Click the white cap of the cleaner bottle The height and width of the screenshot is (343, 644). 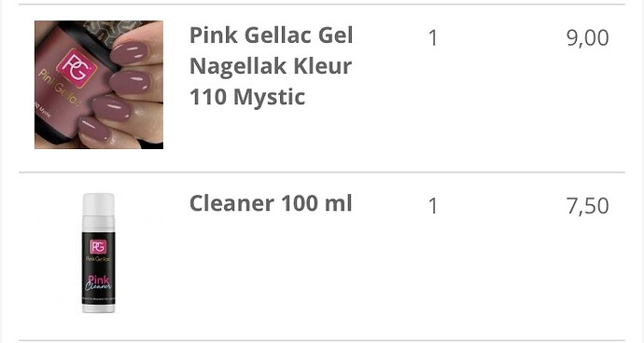click(x=98, y=204)
